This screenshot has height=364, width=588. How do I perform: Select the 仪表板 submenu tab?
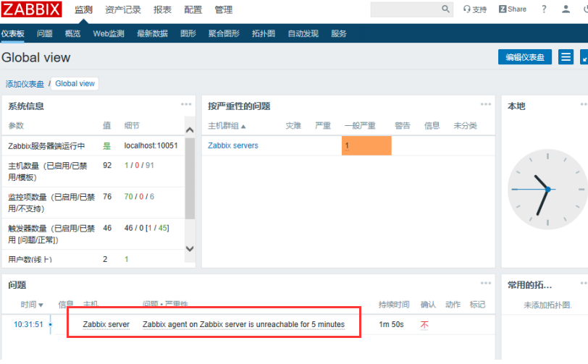click(13, 33)
